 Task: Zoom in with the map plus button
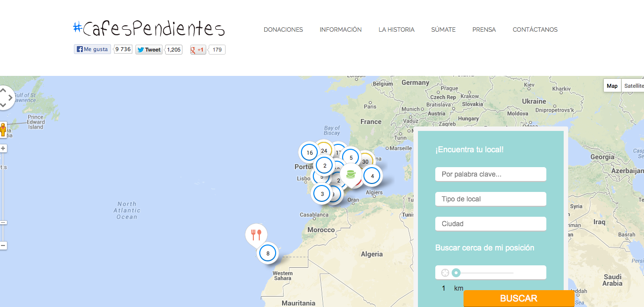pos(3,148)
